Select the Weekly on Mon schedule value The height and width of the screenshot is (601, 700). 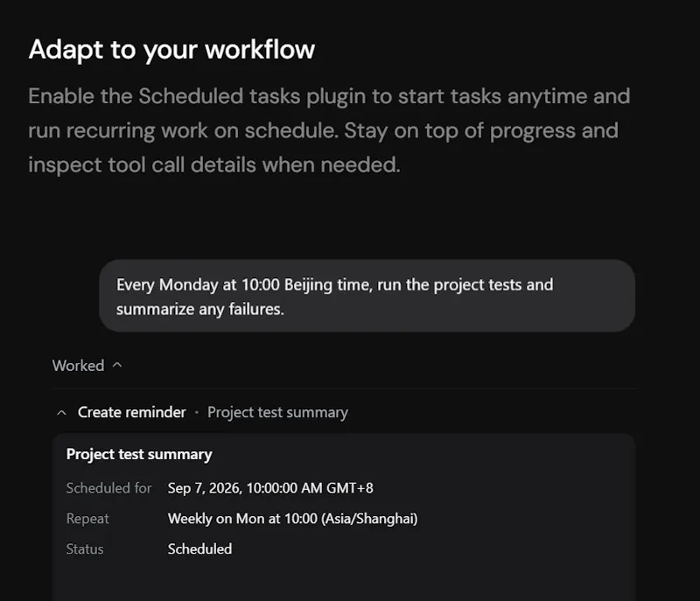[x=293, y=519]
